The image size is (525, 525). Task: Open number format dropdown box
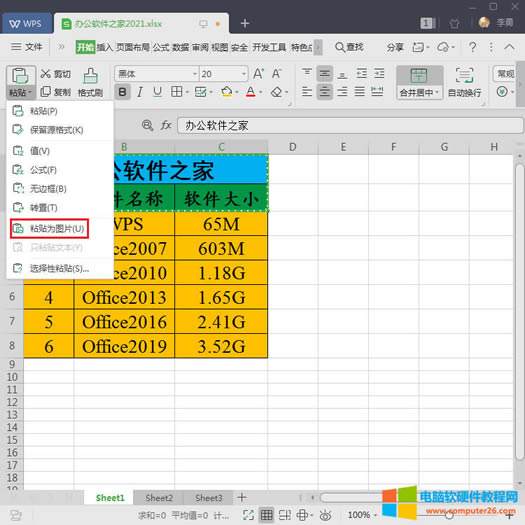point(504,74)
